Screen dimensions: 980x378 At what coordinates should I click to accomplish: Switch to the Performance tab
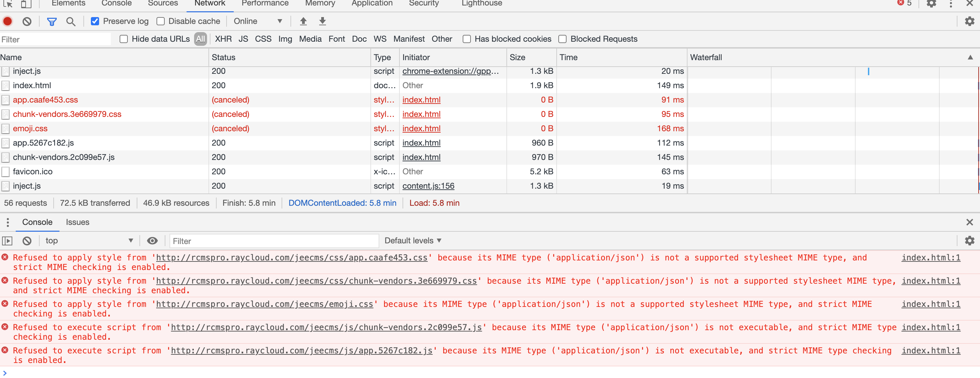265,3
